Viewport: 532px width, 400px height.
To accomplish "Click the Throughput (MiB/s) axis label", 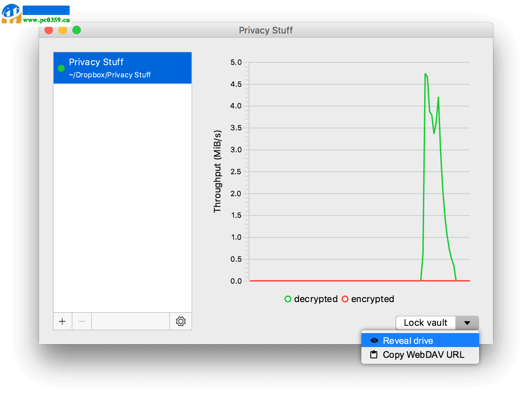I will (x=217, y=171).
